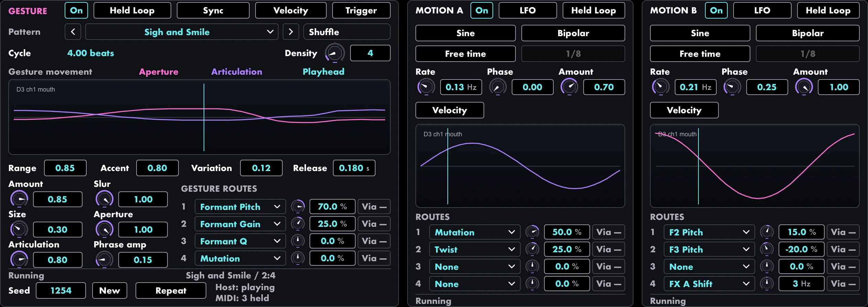868x307 pixels.
Task: Select the Aperture movement view
Action: (159, 72)
